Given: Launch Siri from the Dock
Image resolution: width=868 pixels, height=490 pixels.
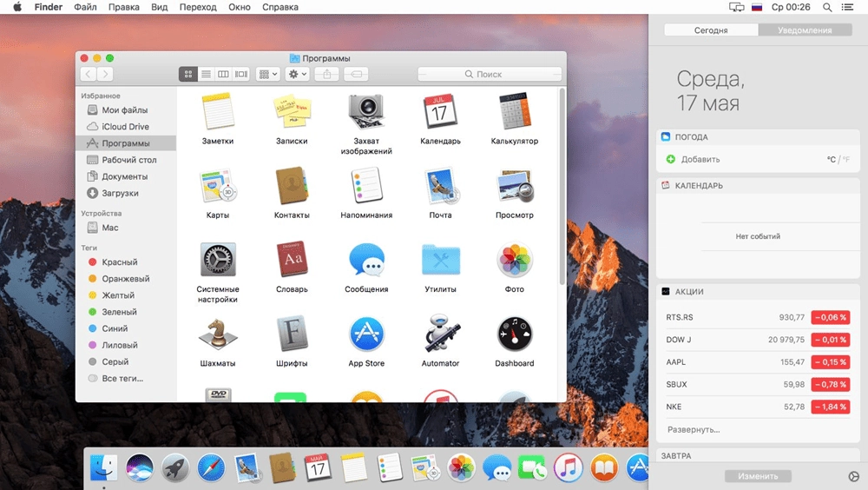Looking at the screenshot, I should (139, 468).
